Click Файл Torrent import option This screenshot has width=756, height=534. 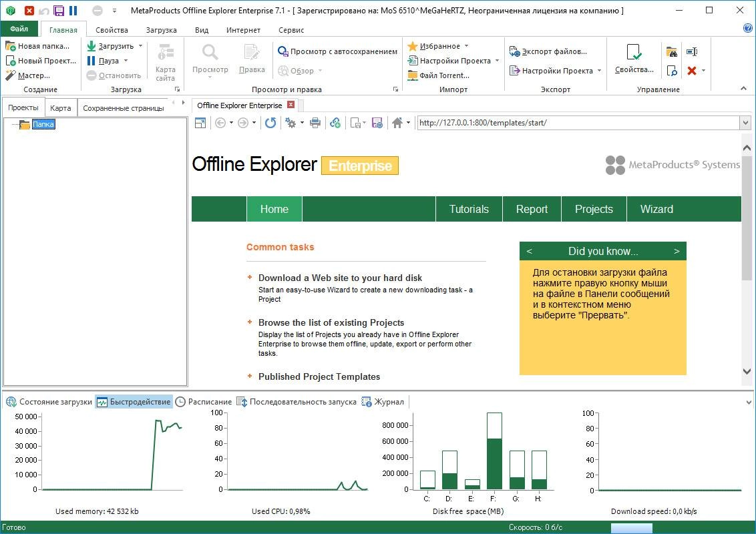[438, 75]
